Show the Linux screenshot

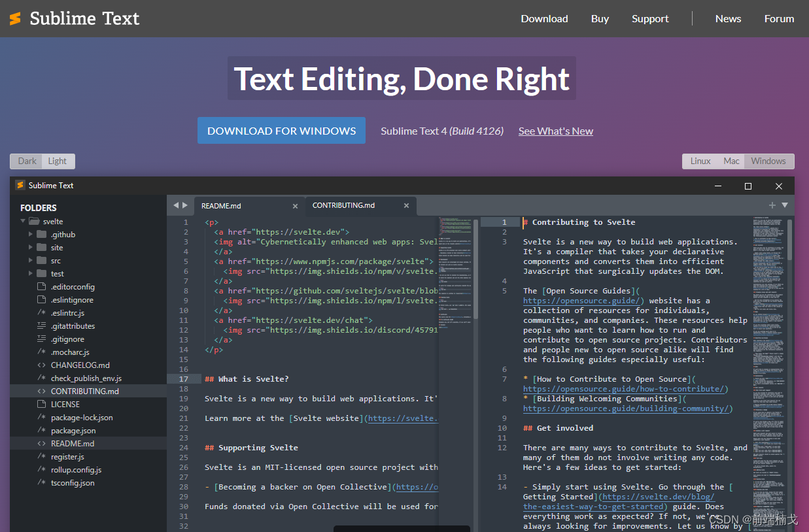point(700,161)
